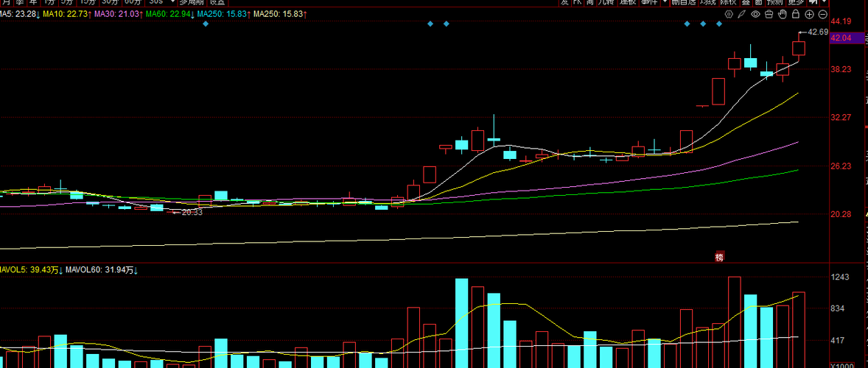868x368 pixels.
Task: Open the 30s period dropdown
Action: tap(161, 2)
